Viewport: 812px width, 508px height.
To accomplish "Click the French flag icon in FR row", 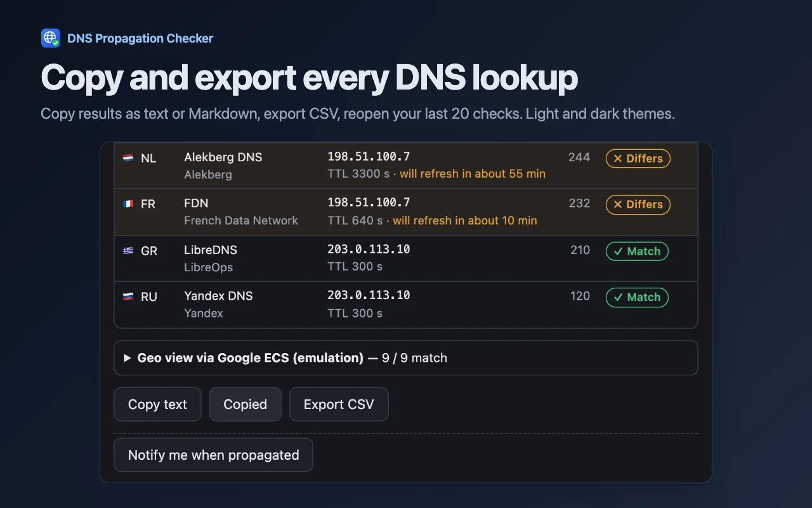I will click(128, 204).
